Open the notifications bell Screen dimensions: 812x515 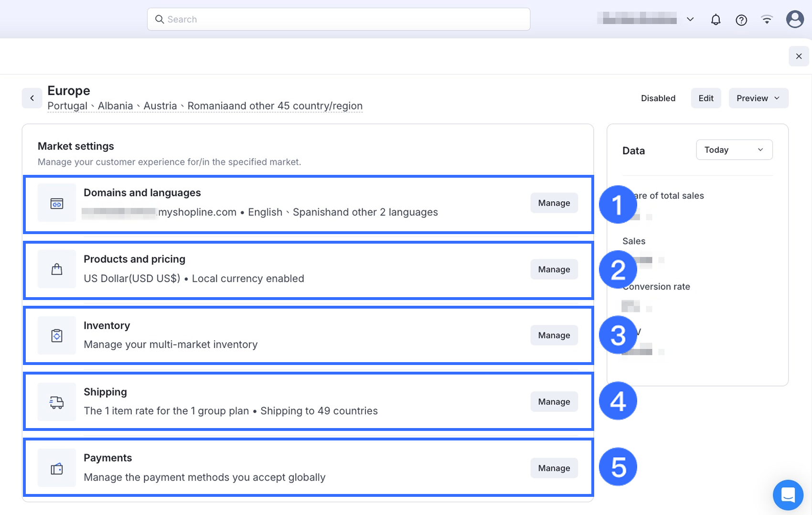(716, 20)
